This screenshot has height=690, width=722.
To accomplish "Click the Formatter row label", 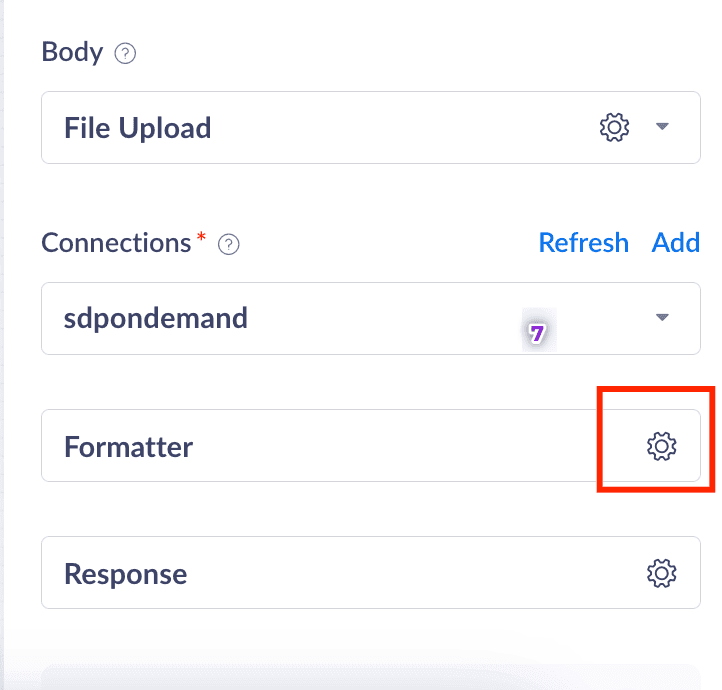I will pyautogui.click(x=128, y=446).
